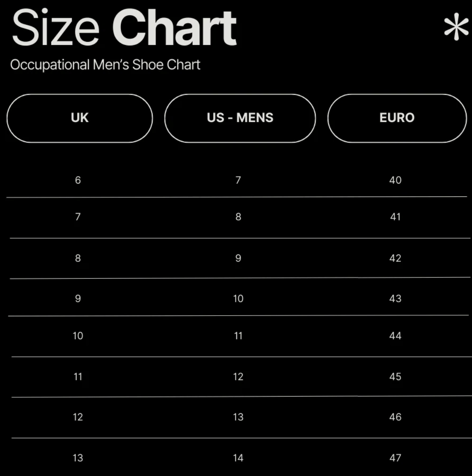
Task: Click Euro size 40 cell
Action: (395, 180)
